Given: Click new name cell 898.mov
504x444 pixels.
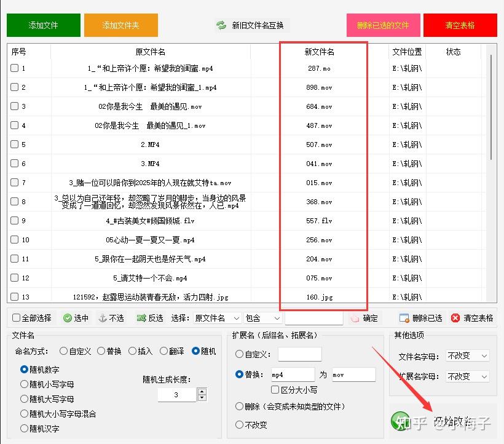Looking at the screenshot, I should 319,87.
